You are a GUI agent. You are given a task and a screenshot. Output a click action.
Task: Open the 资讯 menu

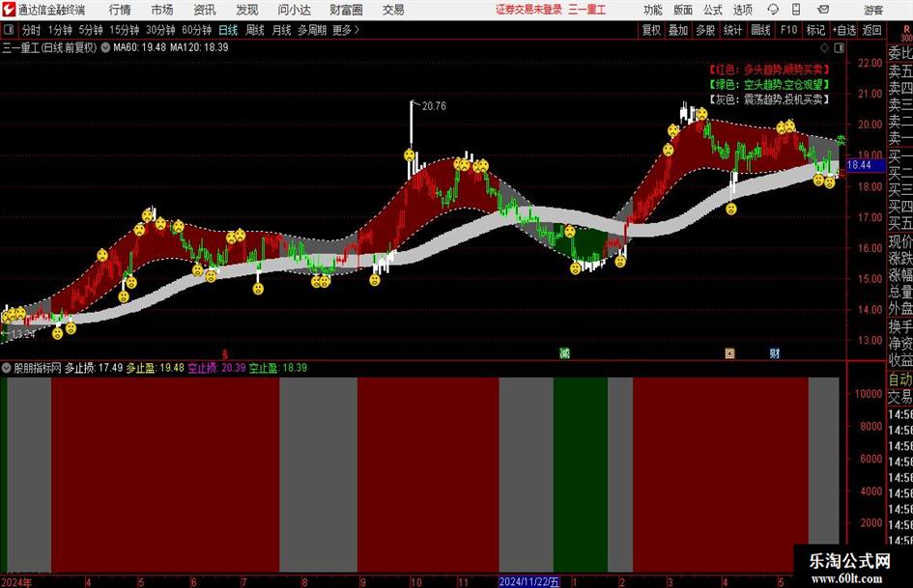(205, 10)
